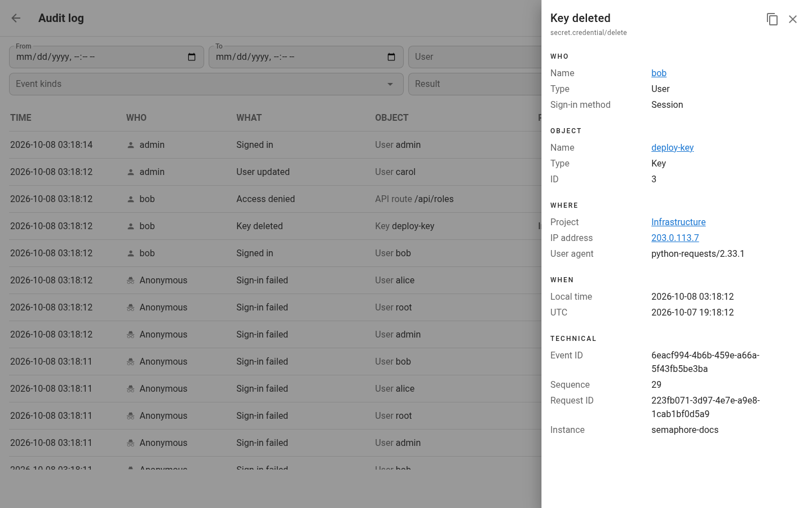Click the Anonymous icon in 'User admin' 03:18:12 row
Image resolution: width=812 pixels, height=508 pixels.
[x=131, y=335]
